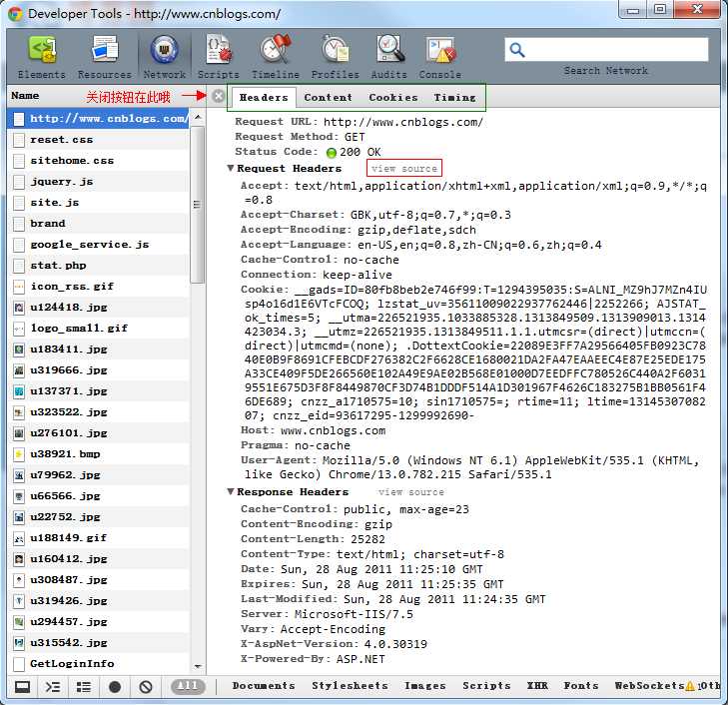728x705 pixels.
Task: Select jquery.js in the request list
Action: [99, 182]
